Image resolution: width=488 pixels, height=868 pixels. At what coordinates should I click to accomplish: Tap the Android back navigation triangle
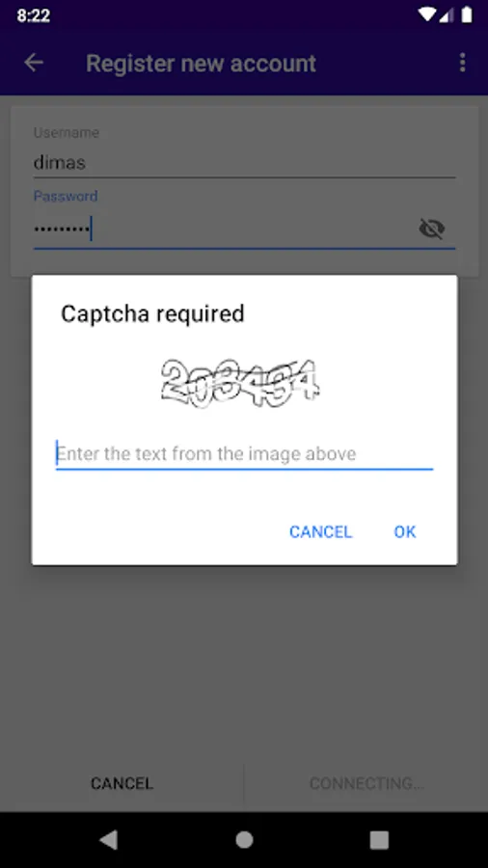pyautogui.click(x=108, y=840)
